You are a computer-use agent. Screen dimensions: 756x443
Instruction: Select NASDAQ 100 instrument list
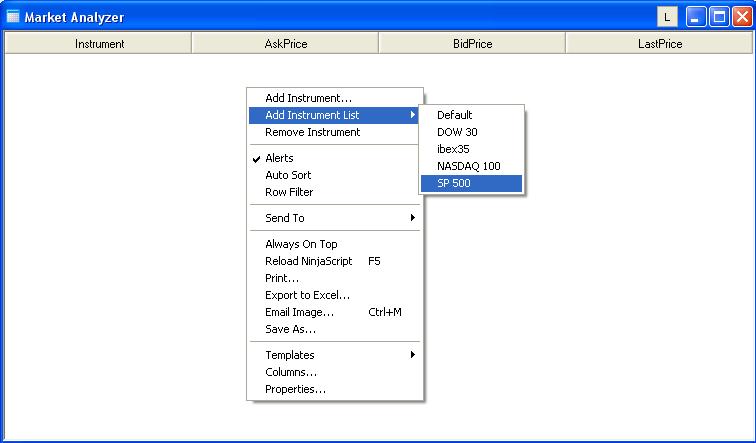coord(471,166)
